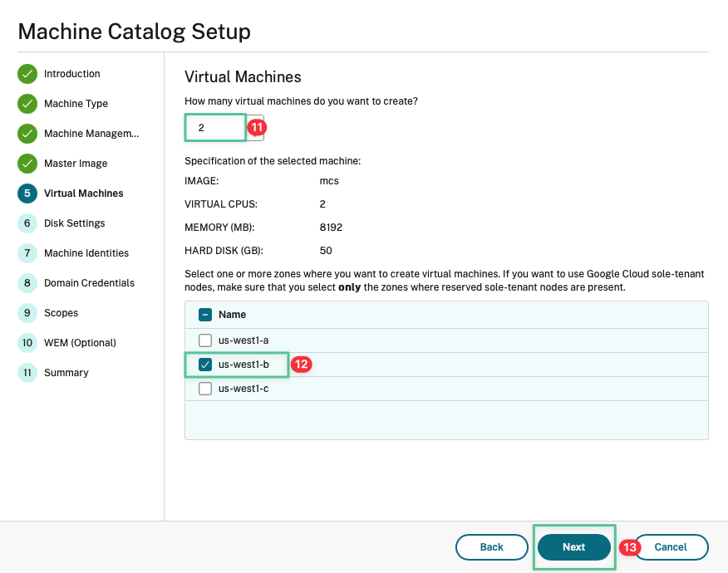Click the virtual machines number input field
This screenshot has height=573, width=728.
[215, 128]
